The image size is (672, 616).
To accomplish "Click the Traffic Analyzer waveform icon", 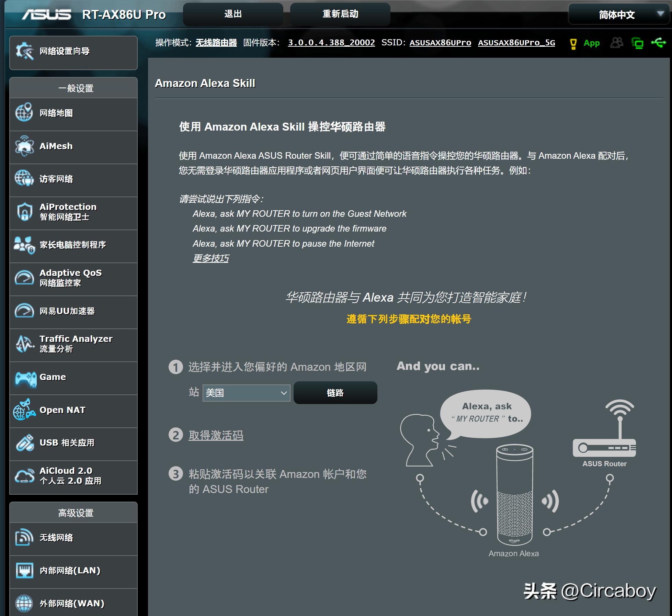I will pos(24,344).
